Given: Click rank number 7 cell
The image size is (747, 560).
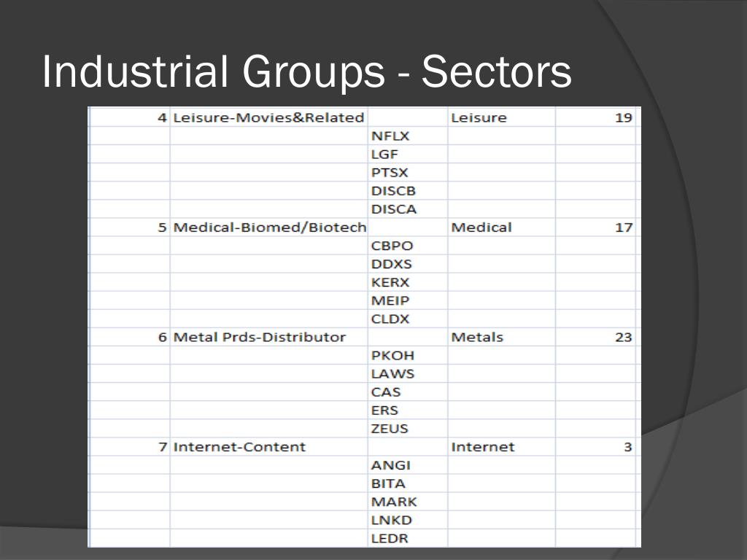Looking at the screenshot, I should 130,447.
